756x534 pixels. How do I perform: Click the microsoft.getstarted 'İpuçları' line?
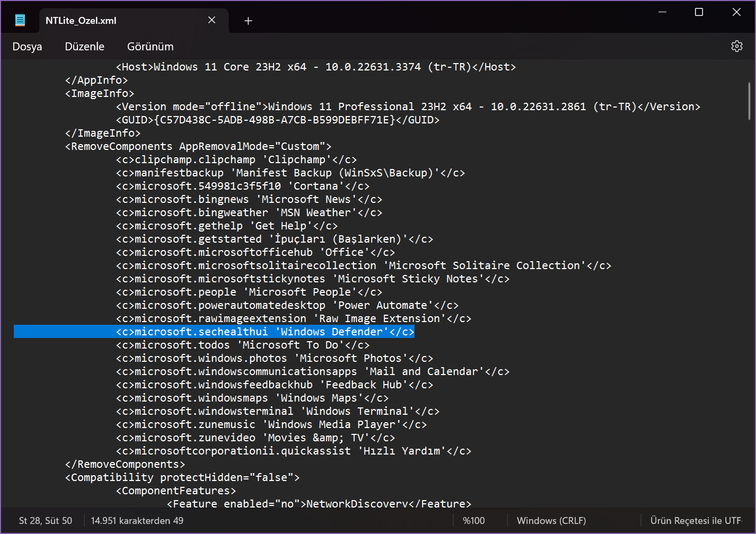point(275,239)
